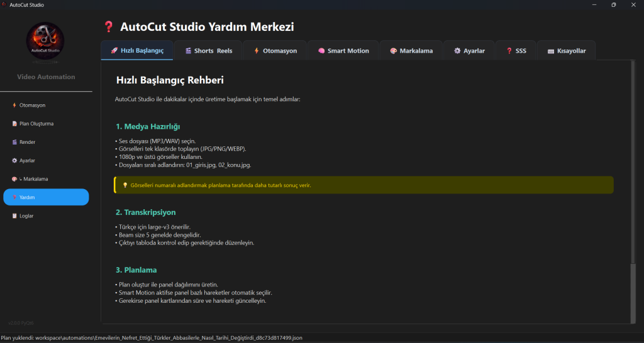Image resolution: width=644 pixels, height=343 pixels.
Task: Open Plan Oluşturma from the sidebar
Action: tap(36, 124)
